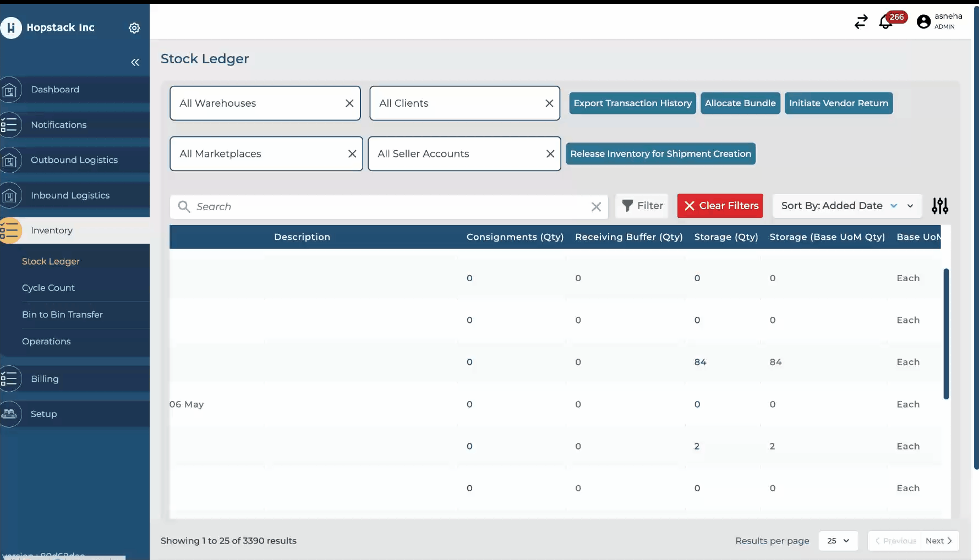Open Bin to Bin Transfer page
The width and height of the screenshot is (979, 560).
[x=62, y=315]
